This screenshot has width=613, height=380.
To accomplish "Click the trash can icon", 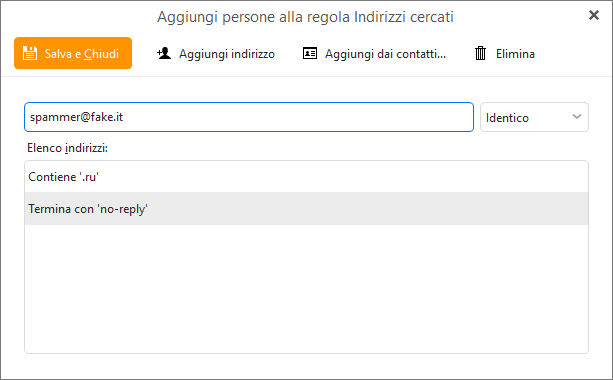I will point(480,53).
